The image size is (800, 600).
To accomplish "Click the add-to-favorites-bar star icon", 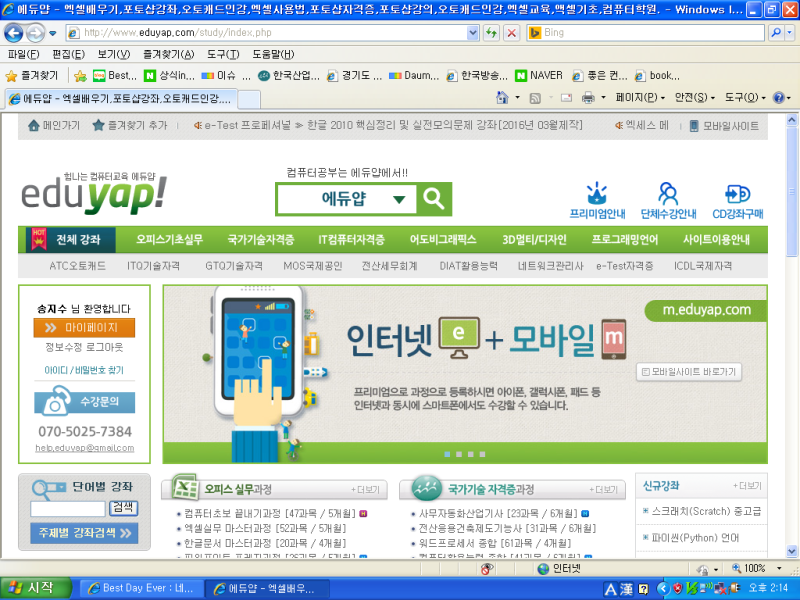I will click(80, 76).
